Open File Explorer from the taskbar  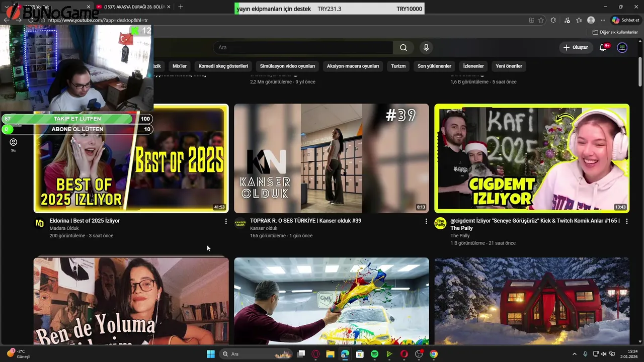[x=330, y=354]
